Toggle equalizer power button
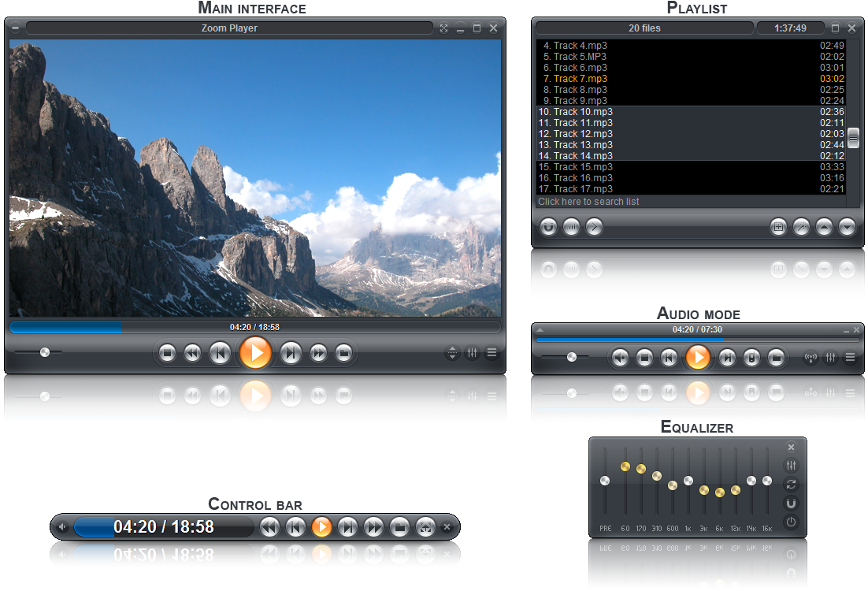Image resolution: width=868 pixels, height=591 pixels. pyautogui.click(x=791, y=522)
